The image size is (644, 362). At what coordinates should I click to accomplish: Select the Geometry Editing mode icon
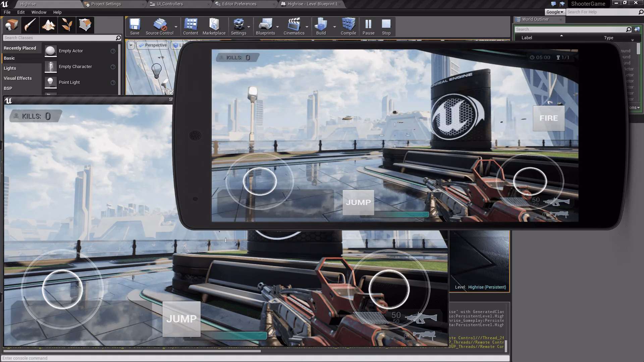[85, 25]
